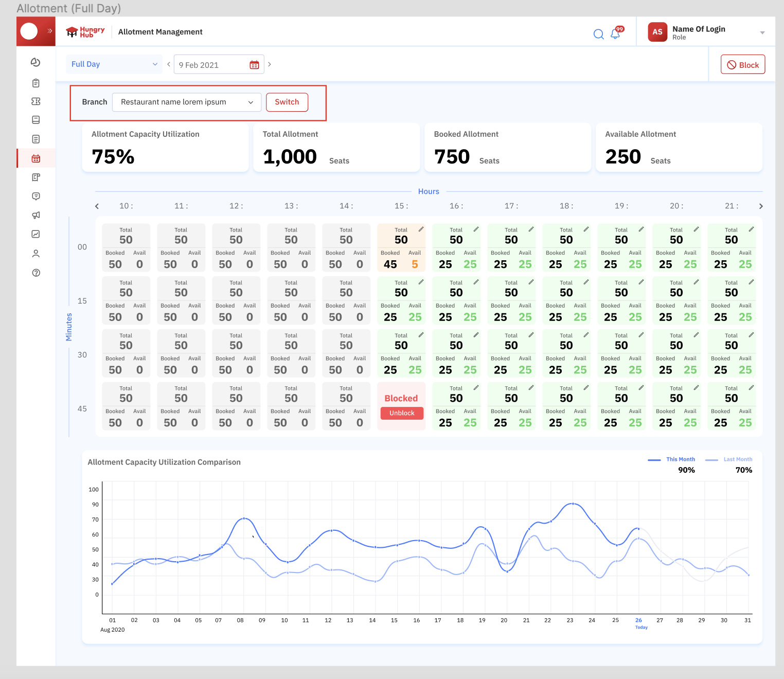Click the search magnifier icon in header
Screen dimensions: 784x679
pyautogui.click(x=598, y=34)
